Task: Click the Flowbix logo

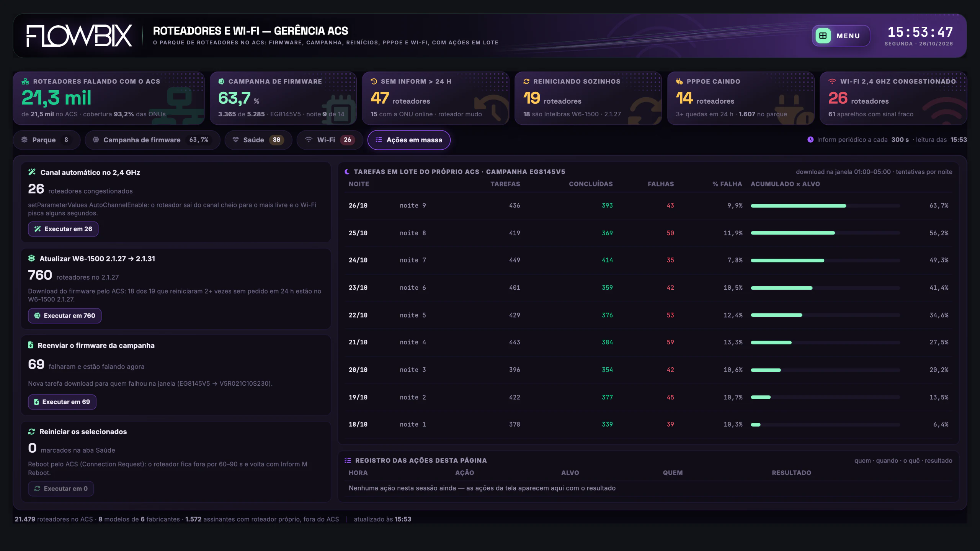Action: [x=79, y=36]
